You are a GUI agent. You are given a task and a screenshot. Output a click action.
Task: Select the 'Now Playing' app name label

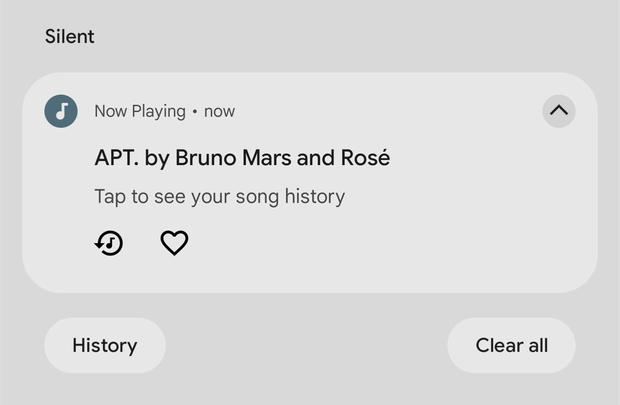(140, 112)
